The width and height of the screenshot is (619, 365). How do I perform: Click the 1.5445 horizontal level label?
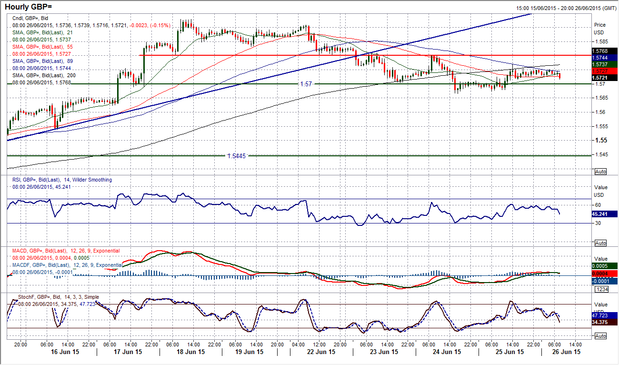pyautogui.click(x=236, y=156)
